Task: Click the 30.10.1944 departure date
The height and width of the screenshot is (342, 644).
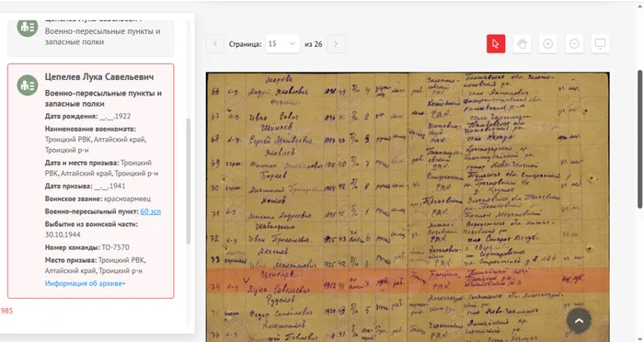Action: pyautogui.click(x=63, y=234)
